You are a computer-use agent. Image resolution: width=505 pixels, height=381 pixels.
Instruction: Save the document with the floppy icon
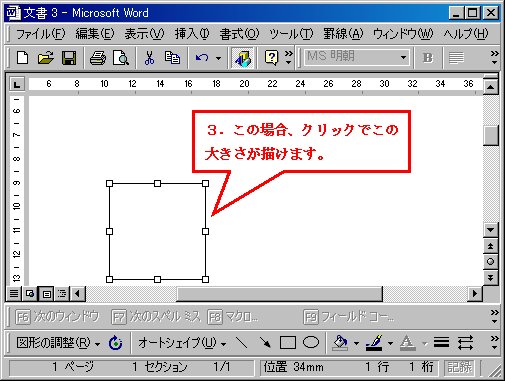69,58
